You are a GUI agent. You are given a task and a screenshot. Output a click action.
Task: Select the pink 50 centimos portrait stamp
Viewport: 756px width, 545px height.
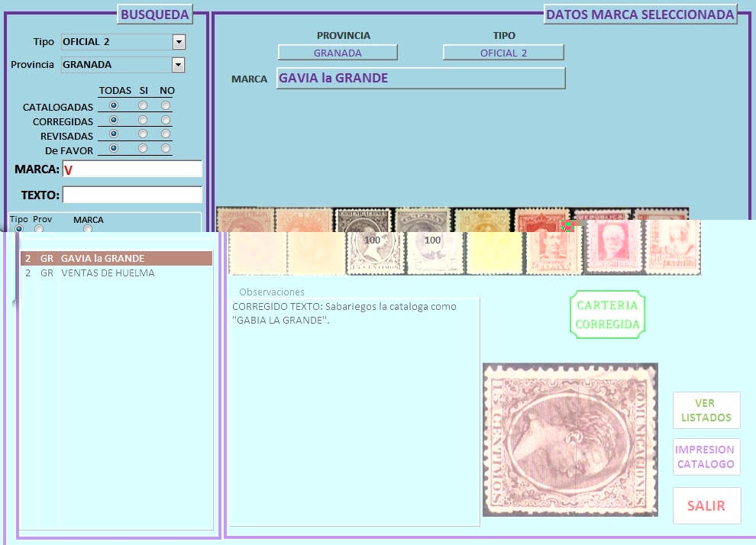pos(612,247)
